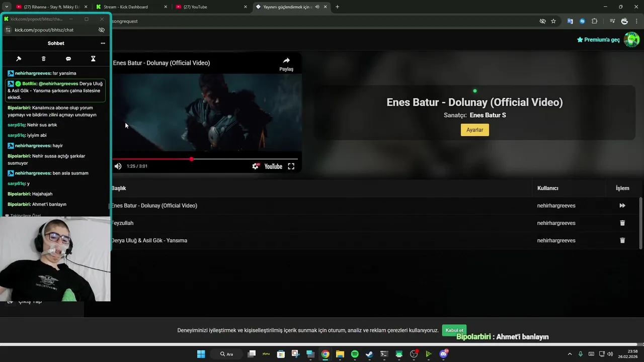Screen dimensions: 644x362
Task: Open Discord from the taskbar
Action: [x=443, y=354]
